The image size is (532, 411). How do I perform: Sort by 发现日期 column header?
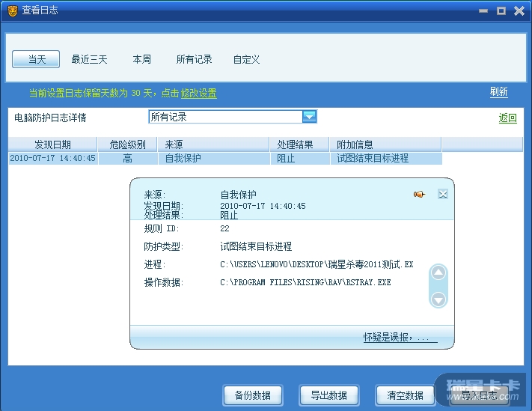click(52, 144)
